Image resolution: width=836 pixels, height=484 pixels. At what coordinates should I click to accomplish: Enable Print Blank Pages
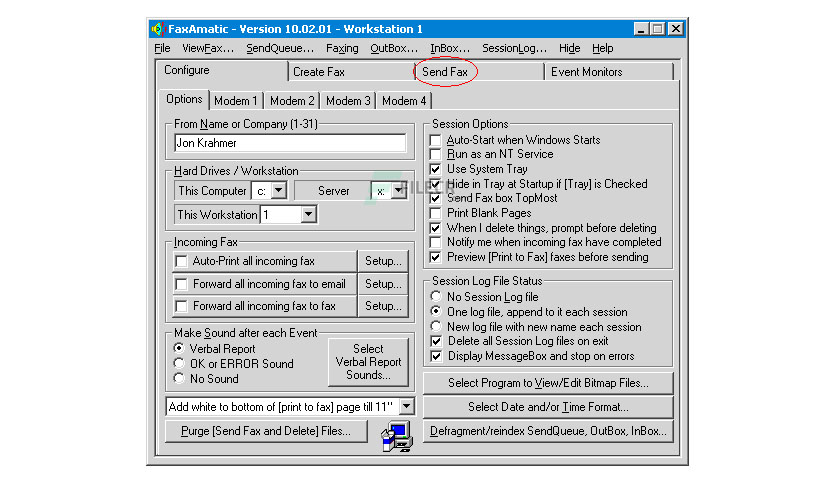click(436, 213)
